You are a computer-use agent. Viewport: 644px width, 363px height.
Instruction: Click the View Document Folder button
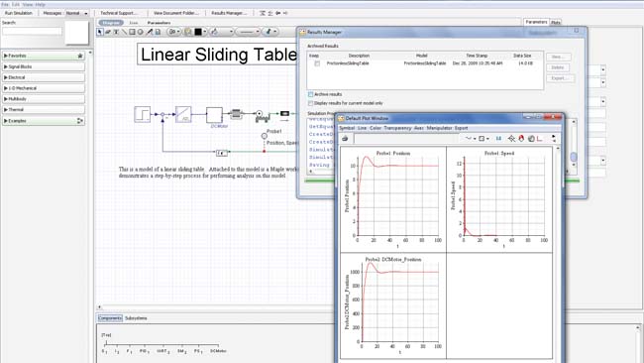coord(175,13)
